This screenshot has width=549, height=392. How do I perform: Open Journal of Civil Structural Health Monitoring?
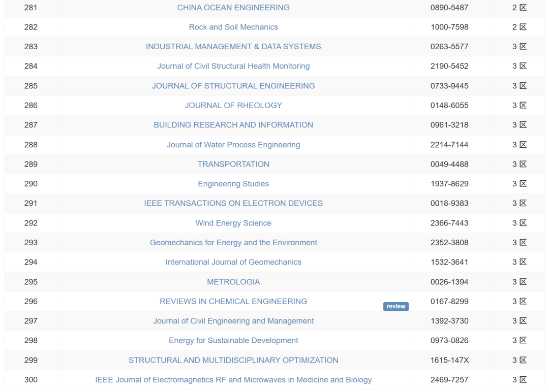click(x=233, y=67)
